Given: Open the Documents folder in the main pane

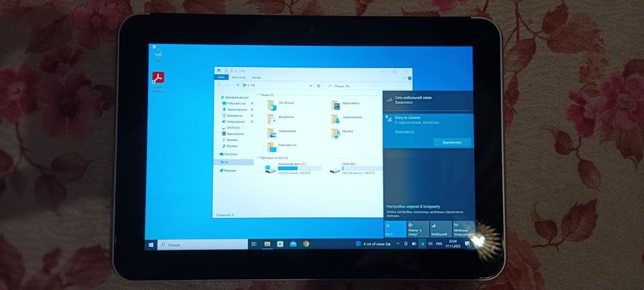Looking at the screenshot, I should pyautogui.click(x=281, y=119).
